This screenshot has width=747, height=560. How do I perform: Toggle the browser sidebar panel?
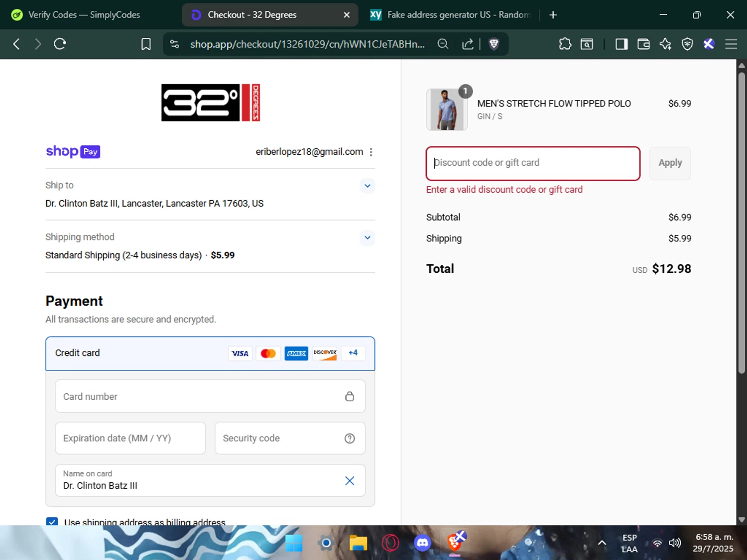click(x=622, y=44)
